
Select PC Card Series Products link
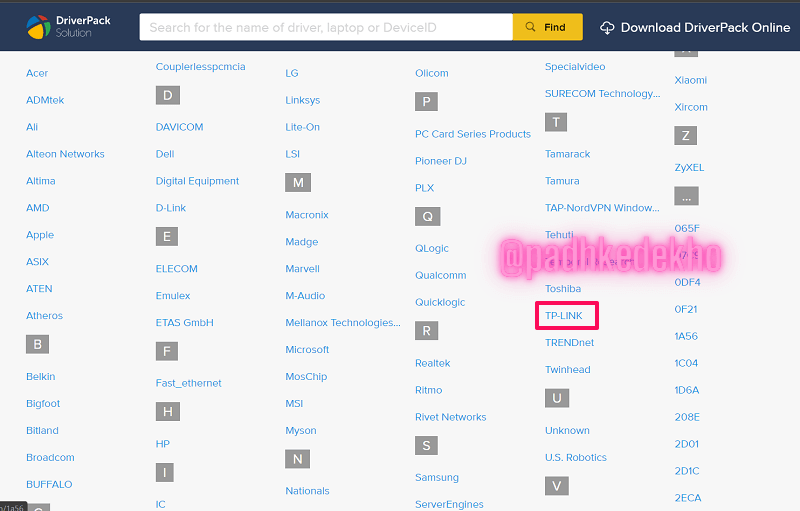473,134
